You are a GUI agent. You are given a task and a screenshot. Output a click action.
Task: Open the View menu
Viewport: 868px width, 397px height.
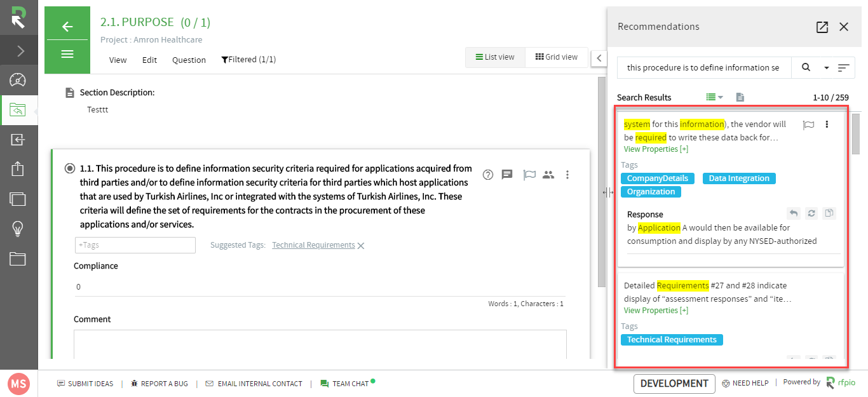click(118, 60)
